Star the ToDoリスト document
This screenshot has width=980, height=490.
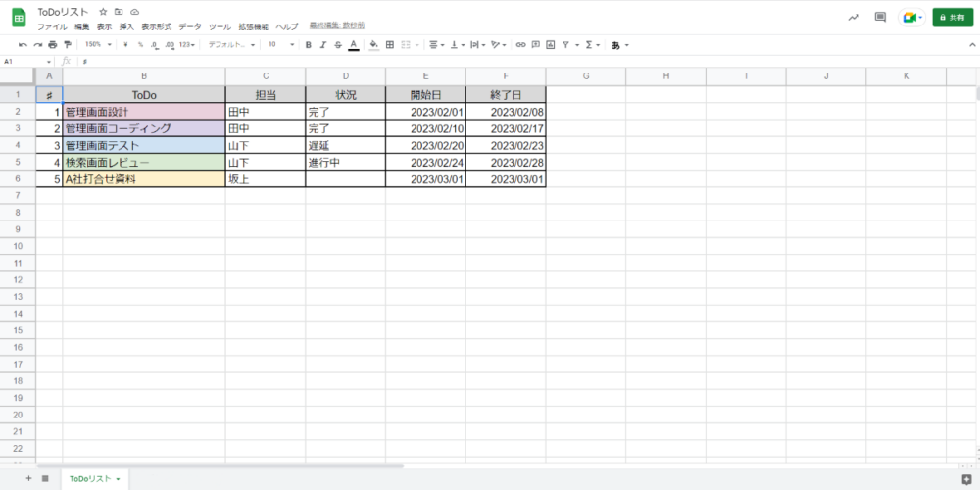103,12
